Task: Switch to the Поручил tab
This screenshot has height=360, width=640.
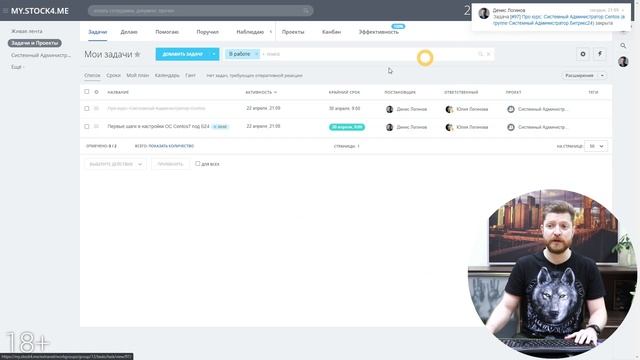Action: click(207, 32)
